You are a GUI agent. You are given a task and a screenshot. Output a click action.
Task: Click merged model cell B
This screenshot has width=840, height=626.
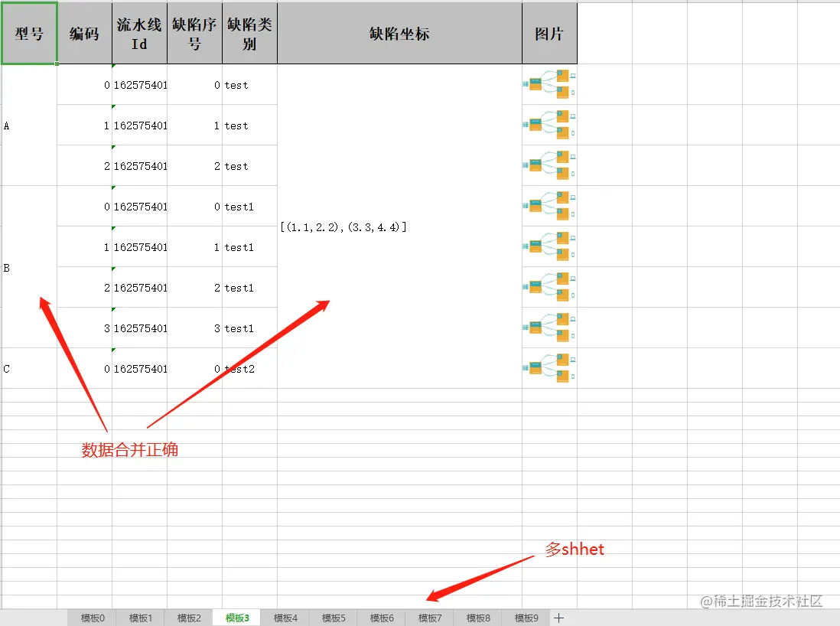(30, 267)
